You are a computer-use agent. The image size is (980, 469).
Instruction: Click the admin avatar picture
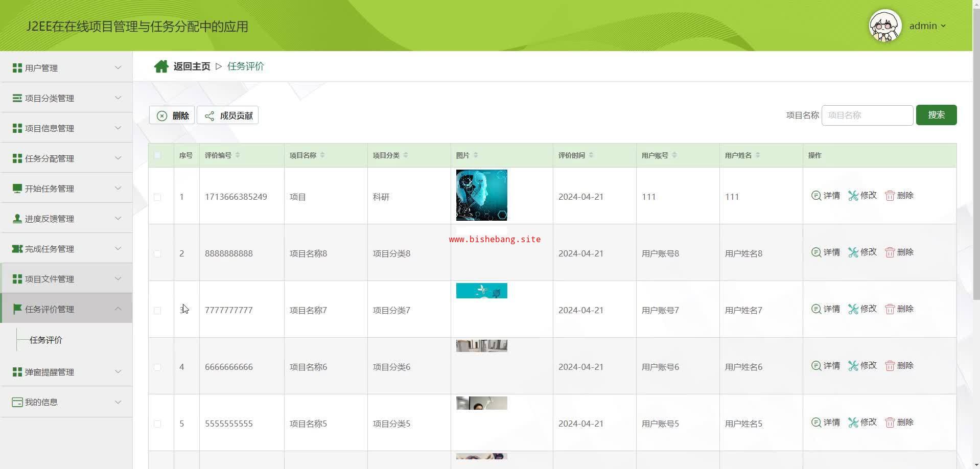click(885, 26)
